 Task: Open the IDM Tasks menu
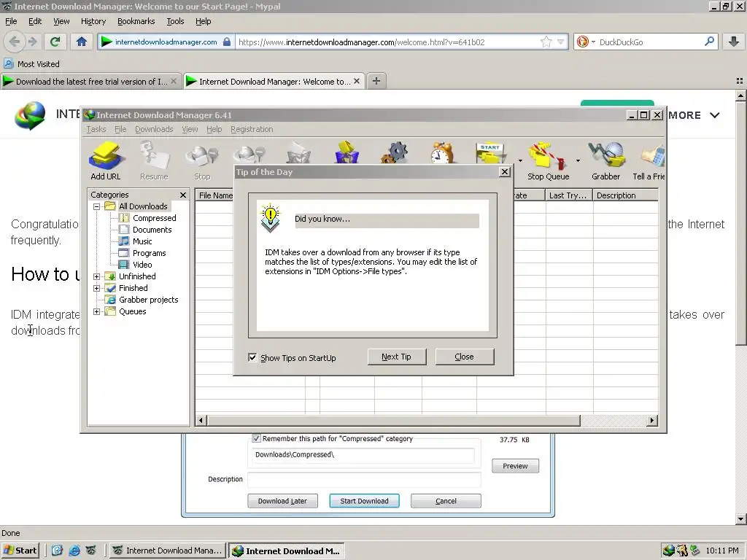[96, 129]
